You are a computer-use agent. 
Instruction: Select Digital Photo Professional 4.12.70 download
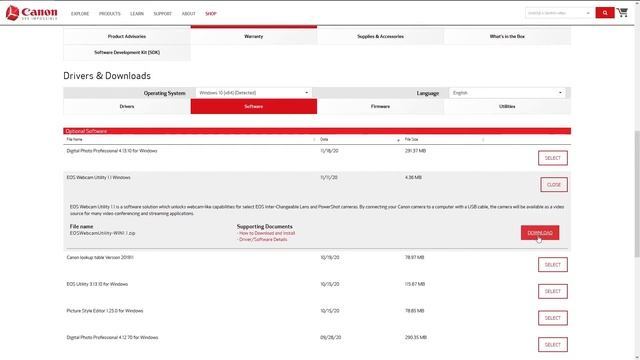(x=553, y=344)
